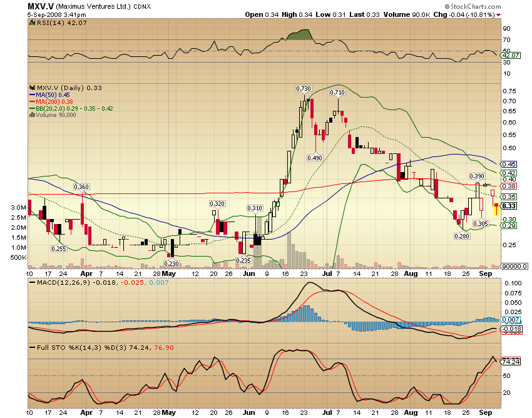Click the 0.280 price low label

tap(462, 236)
